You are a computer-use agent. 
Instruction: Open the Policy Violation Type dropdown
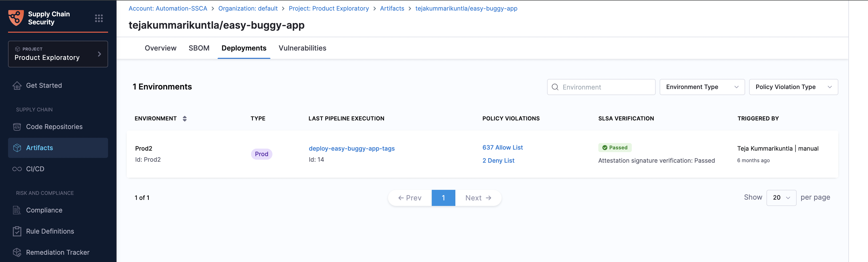point(793,87)
